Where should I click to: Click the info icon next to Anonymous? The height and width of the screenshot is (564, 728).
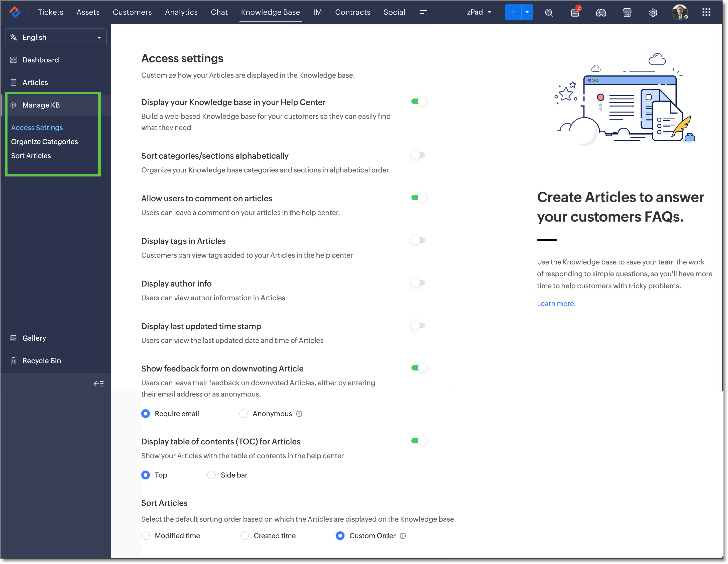coord(299,414)
